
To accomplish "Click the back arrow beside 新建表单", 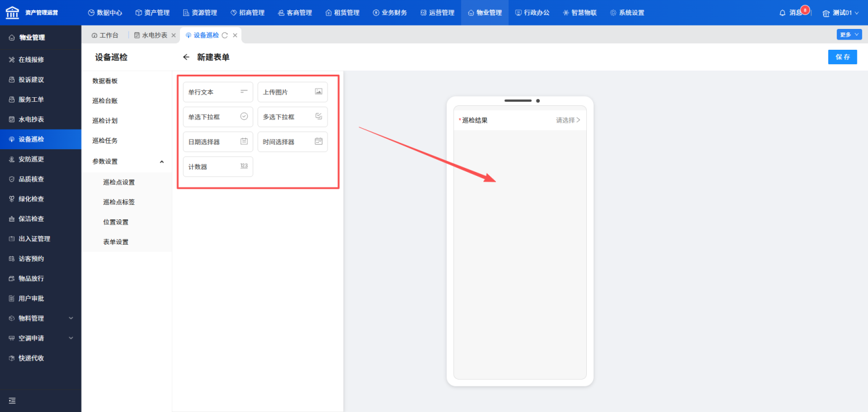I will [186, 57].
